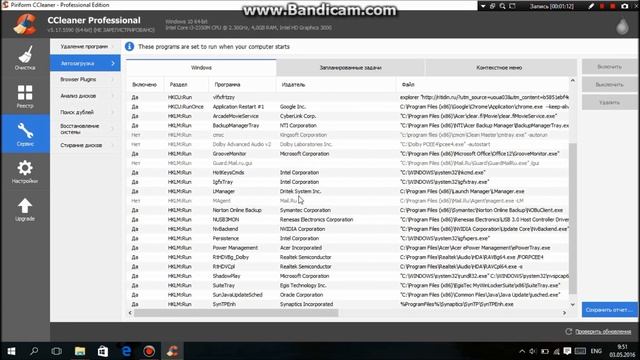Select the SynTPEnh startup entry
640x360 pixels.
pyautogui.click(x=348, y=304)
